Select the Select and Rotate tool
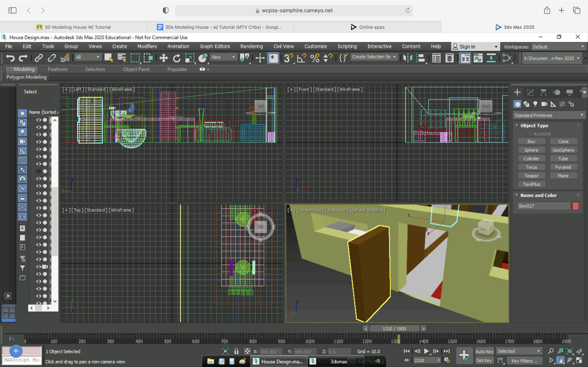Screen dimensions: 588x367 (x=177, y=58)
